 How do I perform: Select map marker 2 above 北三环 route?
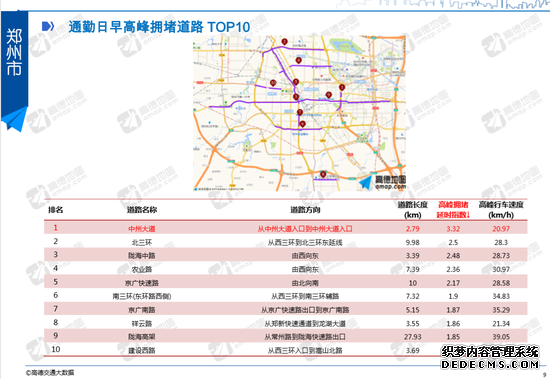284,42
